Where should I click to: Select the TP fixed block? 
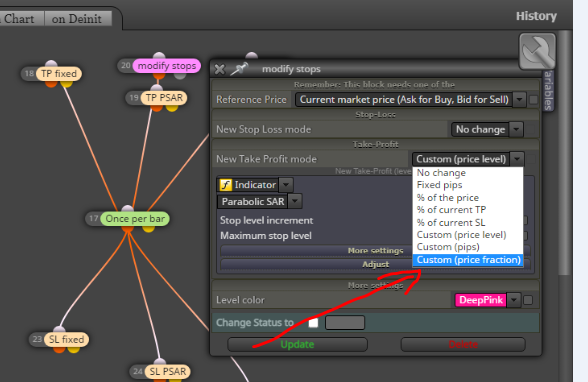(58, 73)
